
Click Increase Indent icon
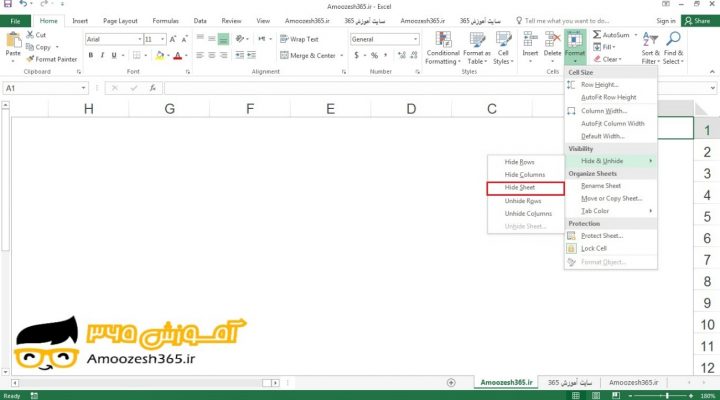point(251,56)
